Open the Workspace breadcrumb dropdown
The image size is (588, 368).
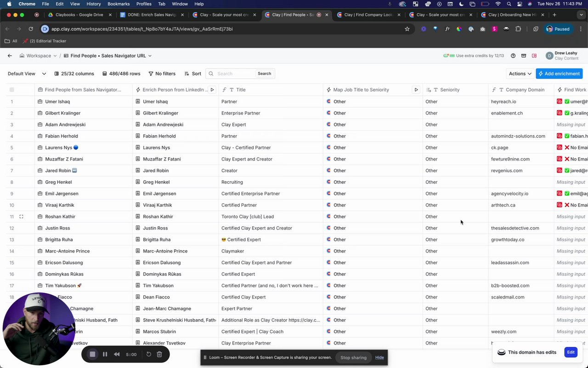click(x=39, y=56)
